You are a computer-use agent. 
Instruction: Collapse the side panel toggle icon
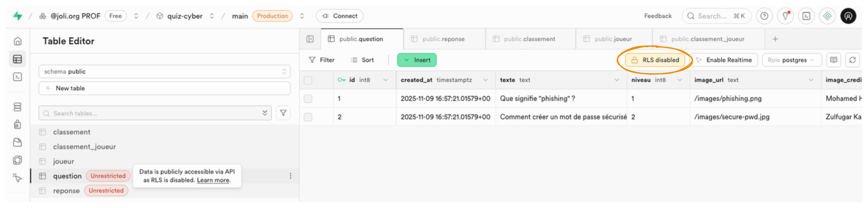(x=310, y=39)
